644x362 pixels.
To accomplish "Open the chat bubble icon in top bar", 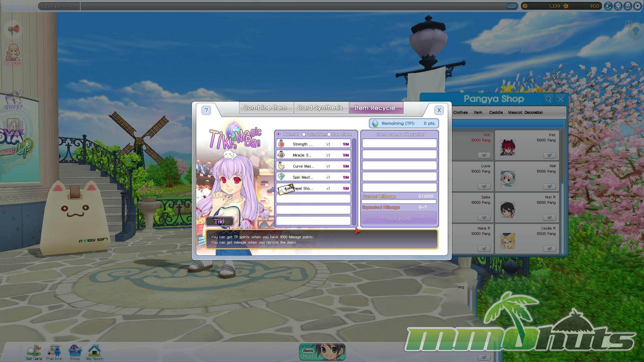I will tap(618, 6).
